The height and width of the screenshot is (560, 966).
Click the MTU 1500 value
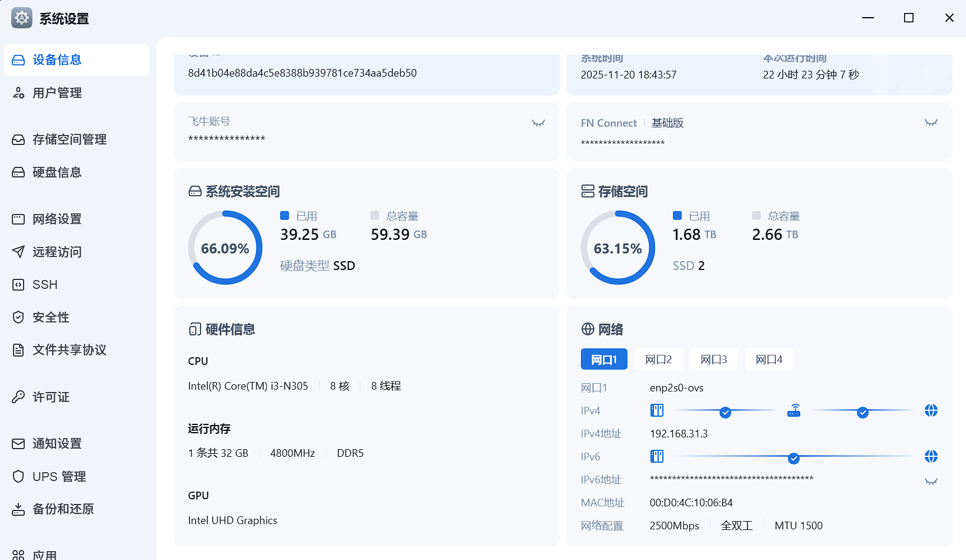799,526
